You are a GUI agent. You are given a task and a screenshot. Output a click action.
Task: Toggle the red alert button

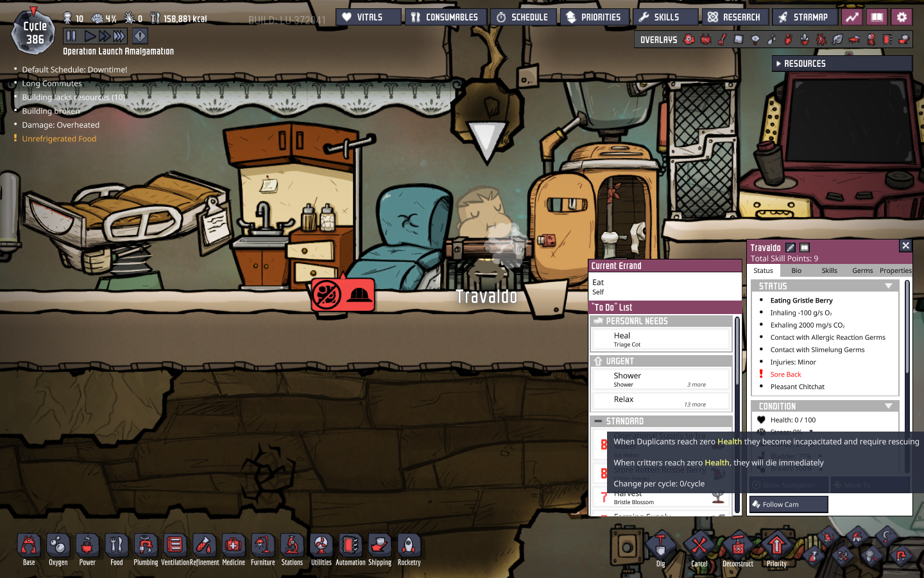[x=140, y=36]
